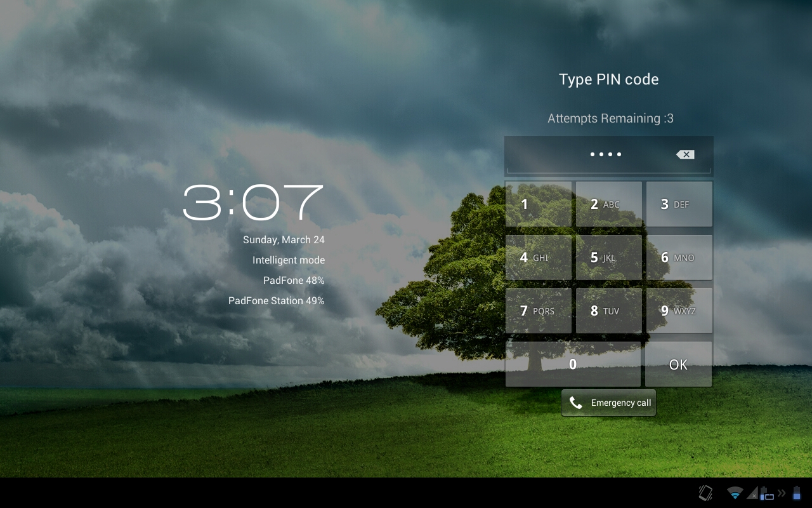Focus the PIN entry field with dots

[609, 156]
